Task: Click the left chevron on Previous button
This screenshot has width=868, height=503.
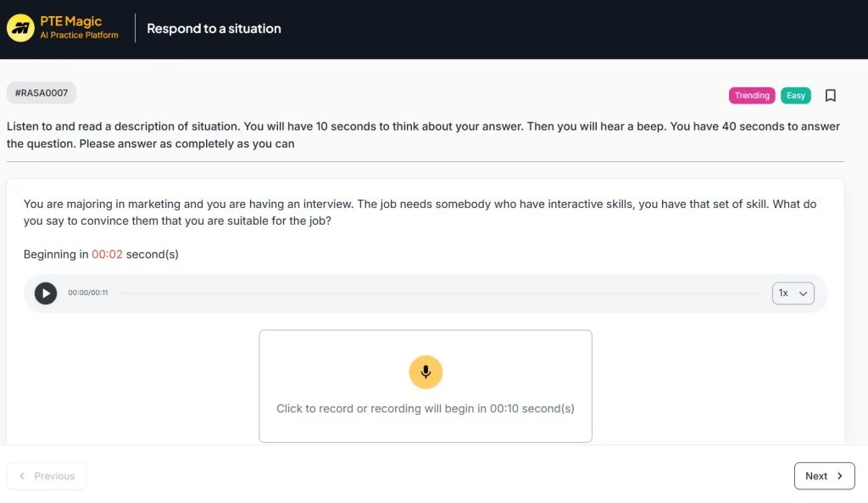Action: pyautogui.click(x=22, y=476)
